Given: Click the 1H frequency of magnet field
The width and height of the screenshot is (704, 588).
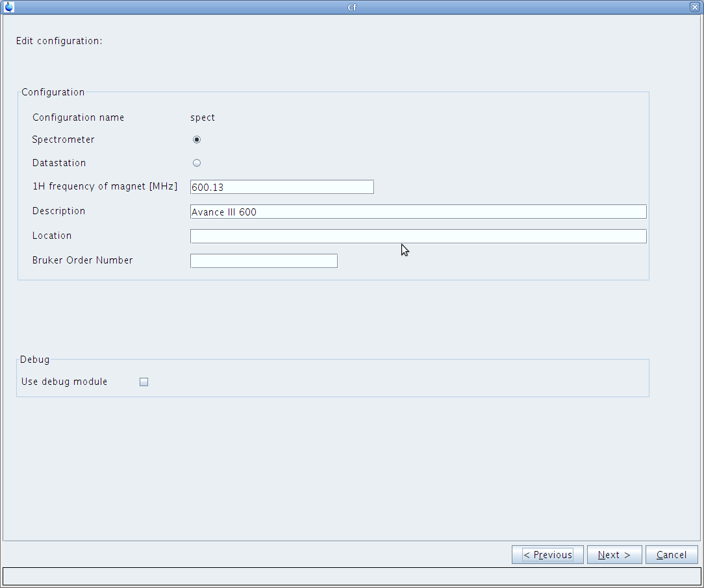Looking at the screenshot, I should [282, 187].
